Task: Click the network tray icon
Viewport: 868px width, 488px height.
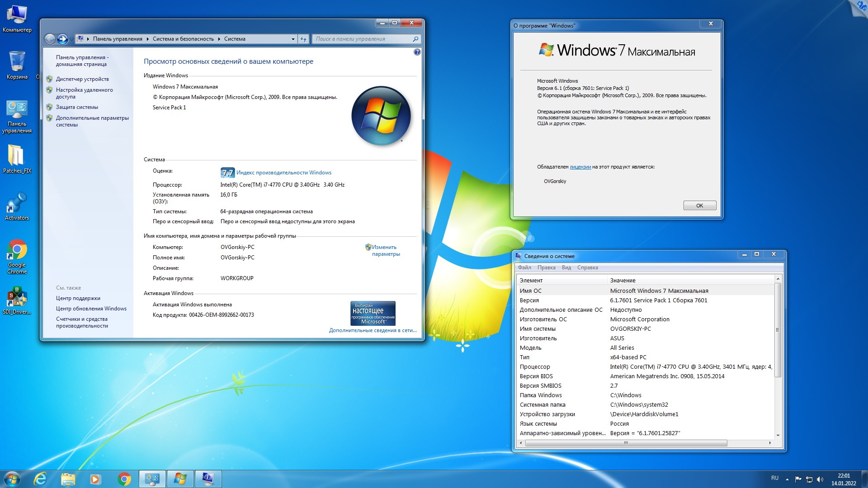Action: (809, 479)
